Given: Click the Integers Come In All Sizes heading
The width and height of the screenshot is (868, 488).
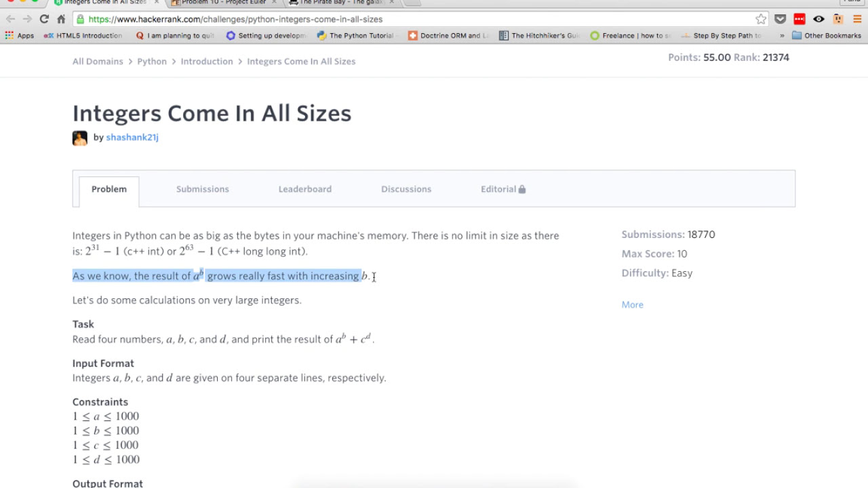Looking at the screenshot, I should coord(212,113).
